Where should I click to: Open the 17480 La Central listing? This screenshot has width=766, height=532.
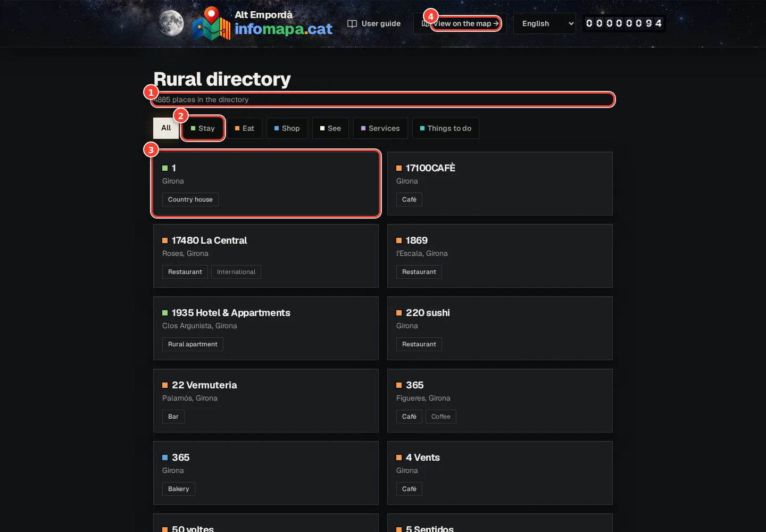[266, 256]
